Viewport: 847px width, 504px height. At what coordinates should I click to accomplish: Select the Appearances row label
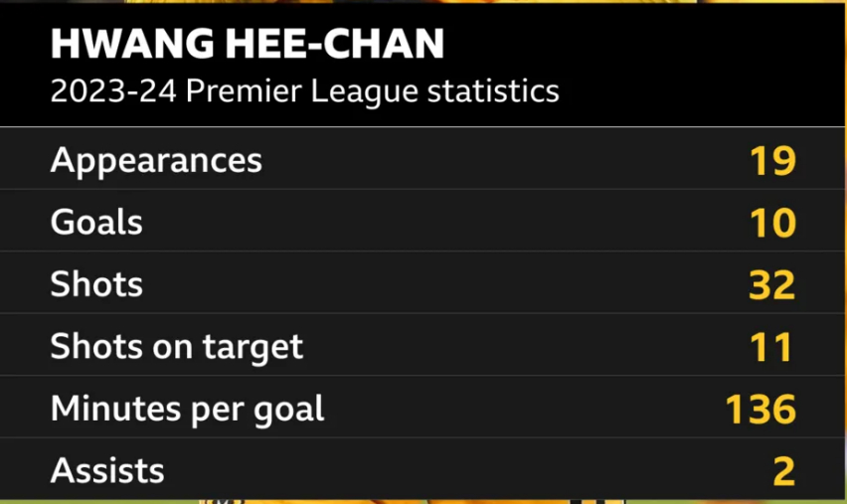click(x=156, y=161)
